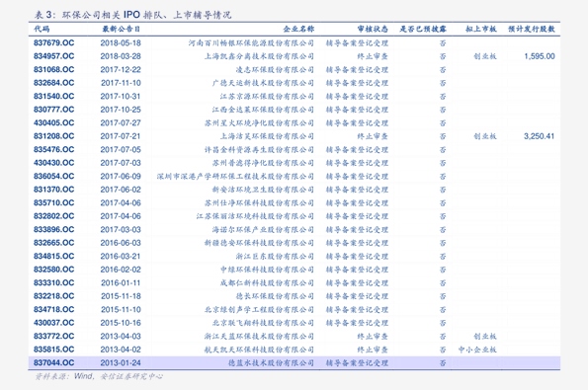
Task: Click company name 上海凯鑫分离技术股份有限公司
Action: coord(259,56)
